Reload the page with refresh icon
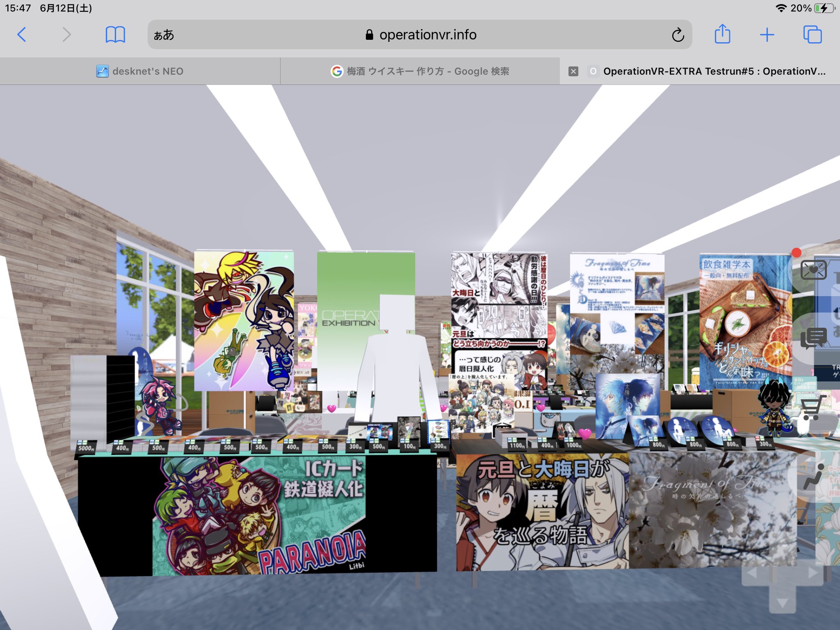 click(678, 35)
